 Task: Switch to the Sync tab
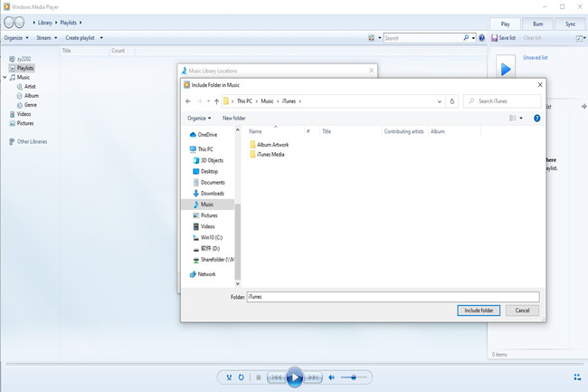point(571,24)
